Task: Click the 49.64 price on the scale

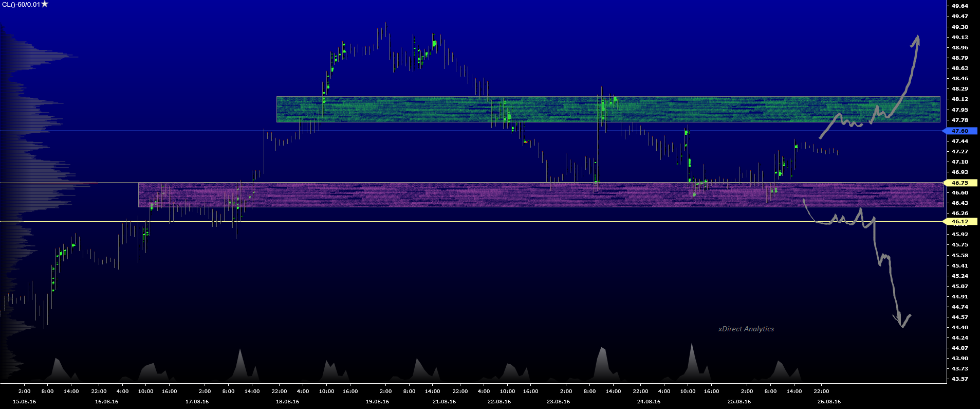Action: click(x=959, y=6)
